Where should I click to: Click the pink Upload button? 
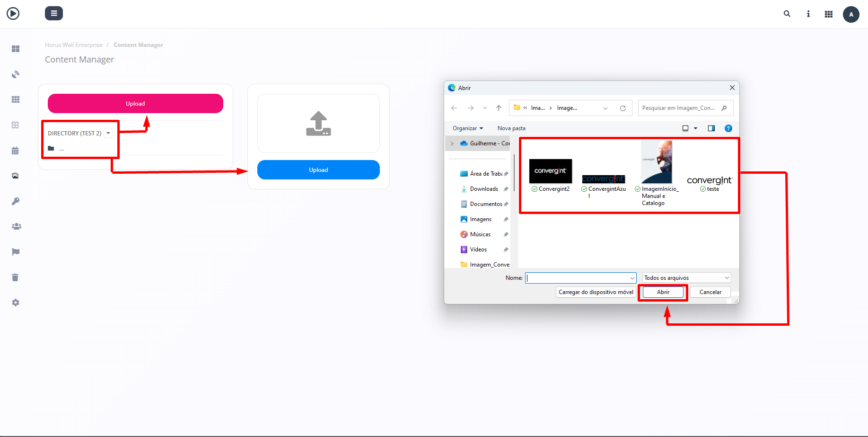[x=135, y=104]
